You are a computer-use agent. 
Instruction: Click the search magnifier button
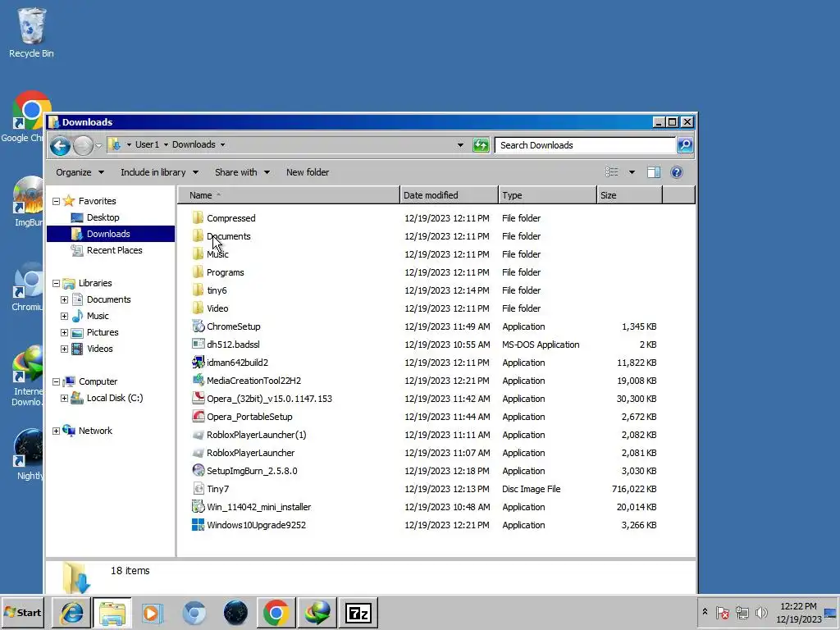685,145
